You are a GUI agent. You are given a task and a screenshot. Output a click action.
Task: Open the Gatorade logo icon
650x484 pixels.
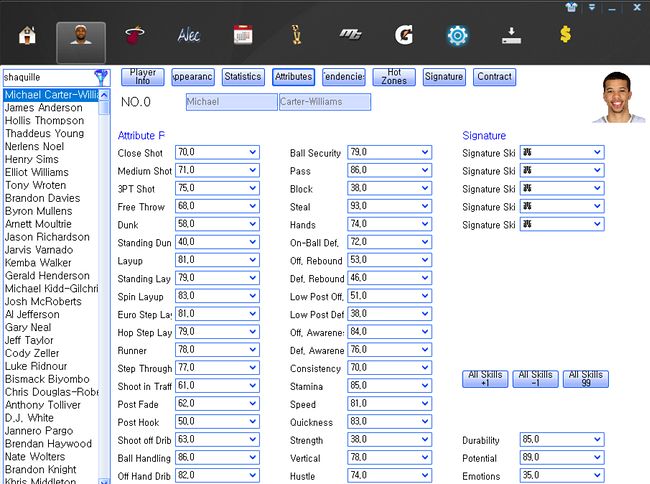pyautogui.click(x=404, y=37)
